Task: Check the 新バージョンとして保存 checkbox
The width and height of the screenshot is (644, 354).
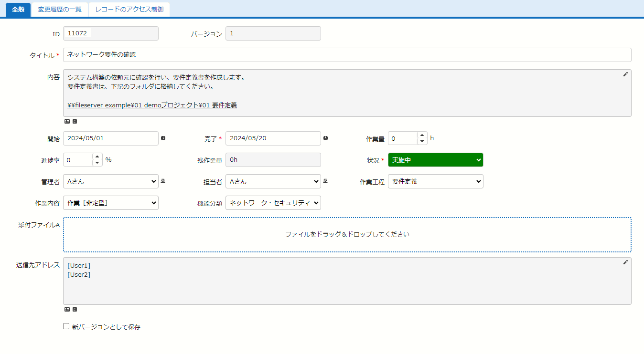Action: [x=66, y=327]
